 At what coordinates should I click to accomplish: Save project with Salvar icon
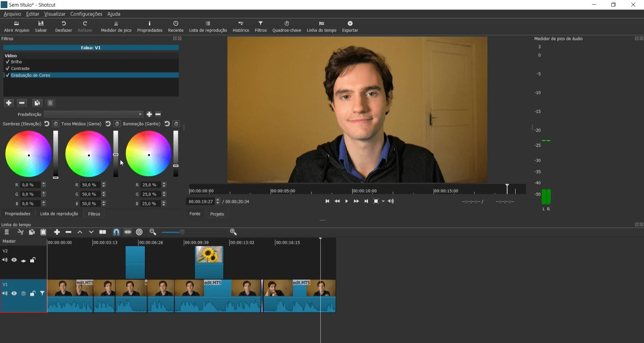[41, 27]
